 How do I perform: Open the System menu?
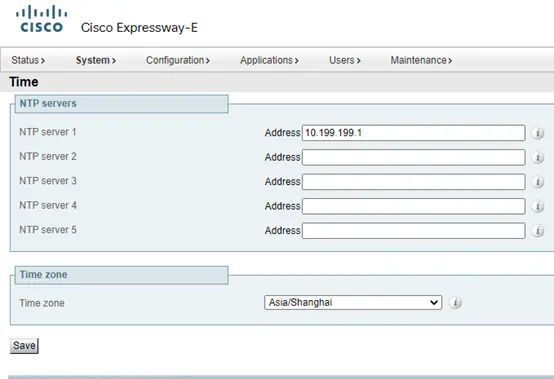(96, 60)
